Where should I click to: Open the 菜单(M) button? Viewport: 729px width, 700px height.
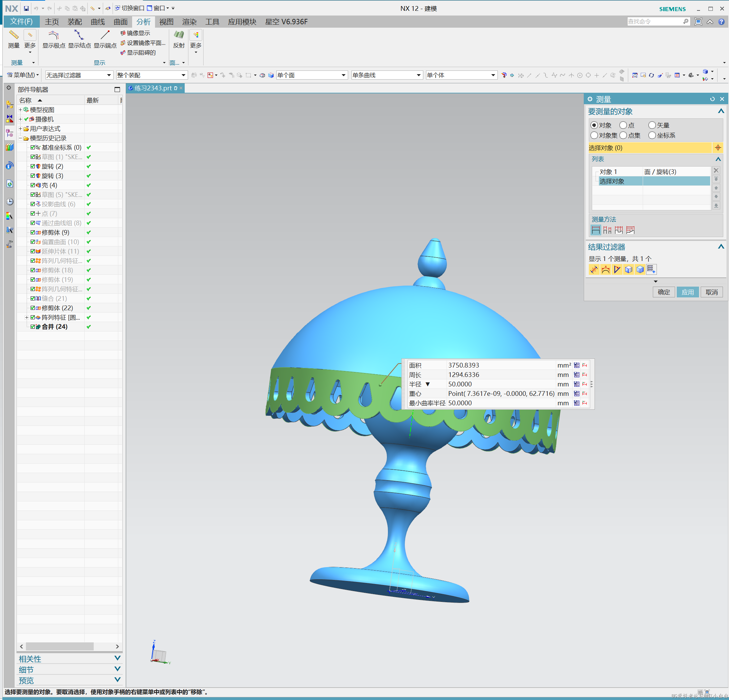tap(23, 75)
